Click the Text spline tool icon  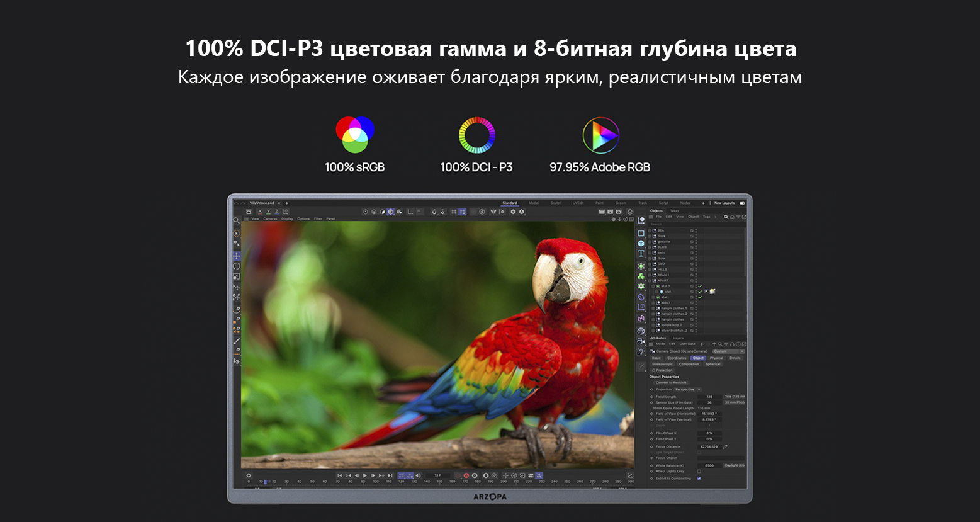(641, 254)
